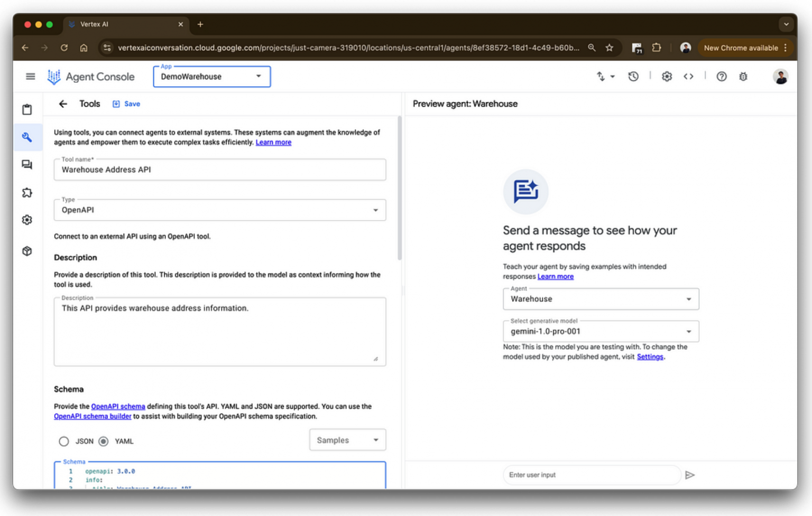Open the DemoWarehouse app selector dropdown
812x516 pixels.
pos(259,77)
